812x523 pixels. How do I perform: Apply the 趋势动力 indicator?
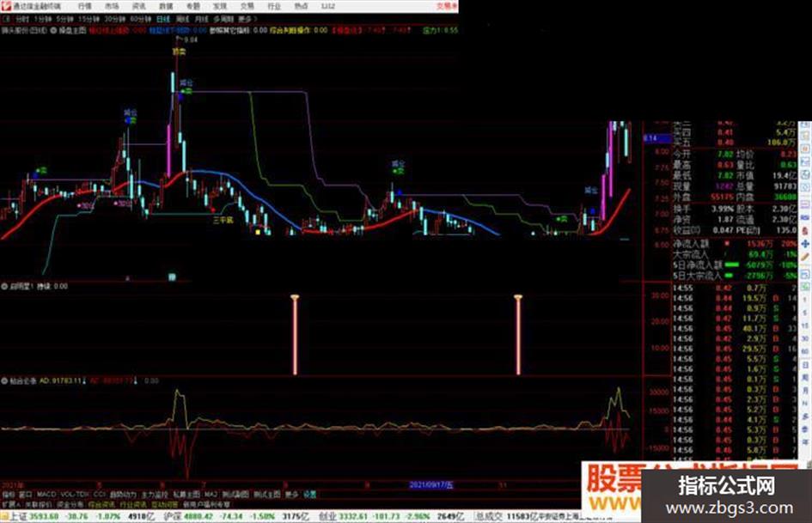click(123, 495)
